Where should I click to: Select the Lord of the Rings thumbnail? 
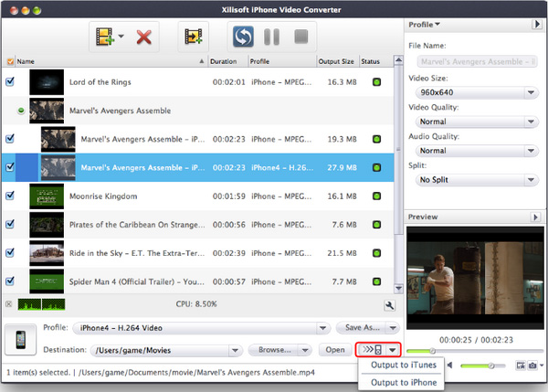click(x=47, y=82)
